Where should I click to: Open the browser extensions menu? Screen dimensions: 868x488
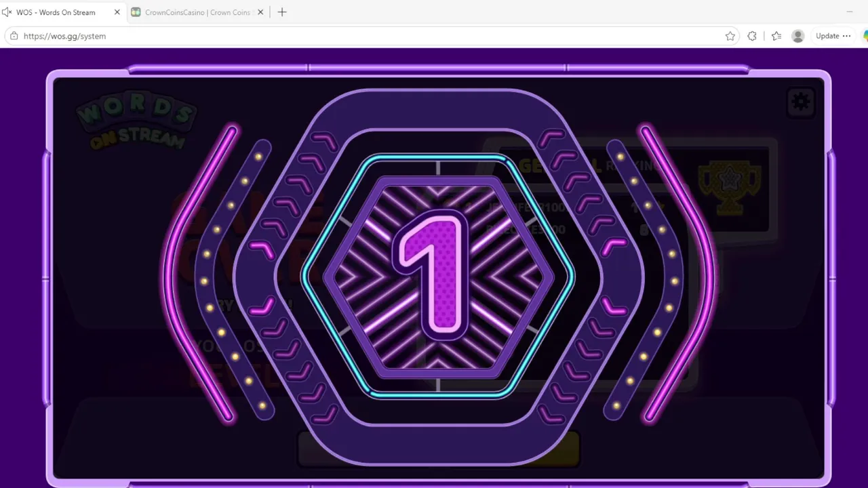click(752, 36)
